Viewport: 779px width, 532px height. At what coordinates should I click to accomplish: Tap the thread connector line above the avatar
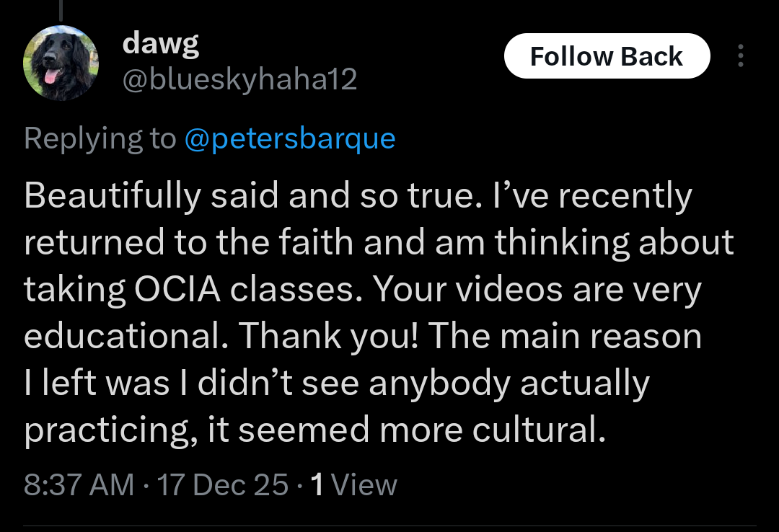coord(61,9)
